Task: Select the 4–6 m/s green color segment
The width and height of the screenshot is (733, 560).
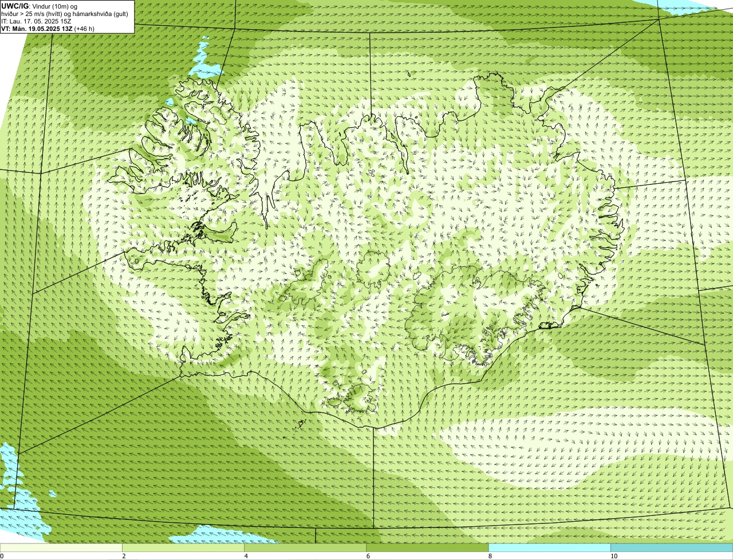Action: pyautogui.click(x=305, y=548)
